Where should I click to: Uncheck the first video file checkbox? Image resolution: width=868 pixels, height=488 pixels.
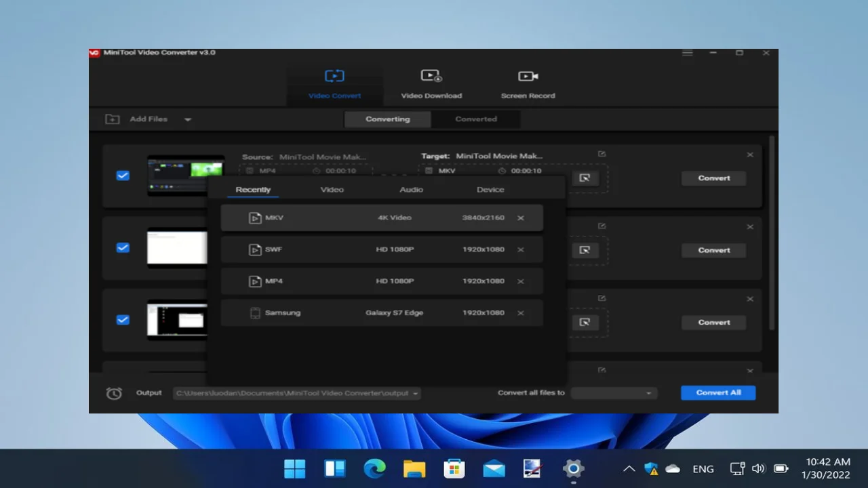(x=123, y=176)
